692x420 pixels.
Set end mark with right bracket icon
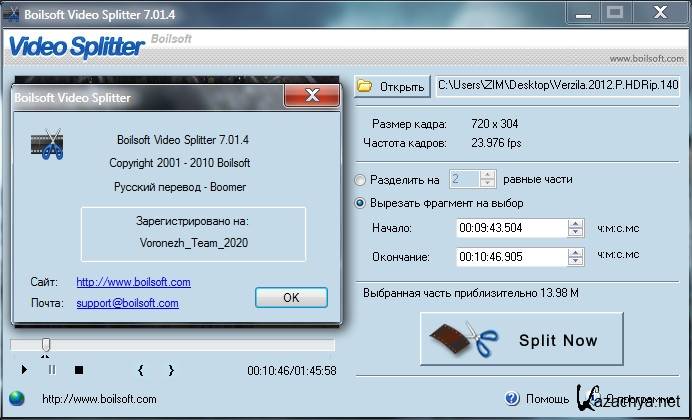click(171, 370)
